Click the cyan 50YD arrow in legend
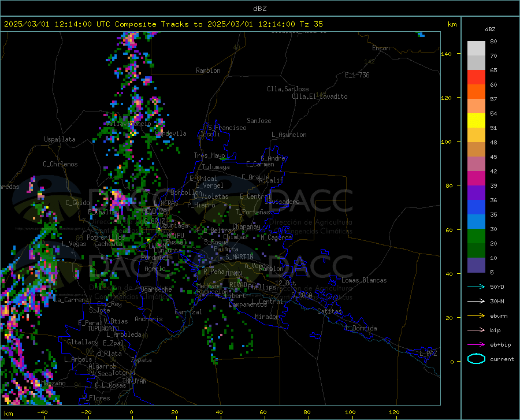The width and height of the screenshot is (520, 420). pyautogui.click(x=476, y=287)
